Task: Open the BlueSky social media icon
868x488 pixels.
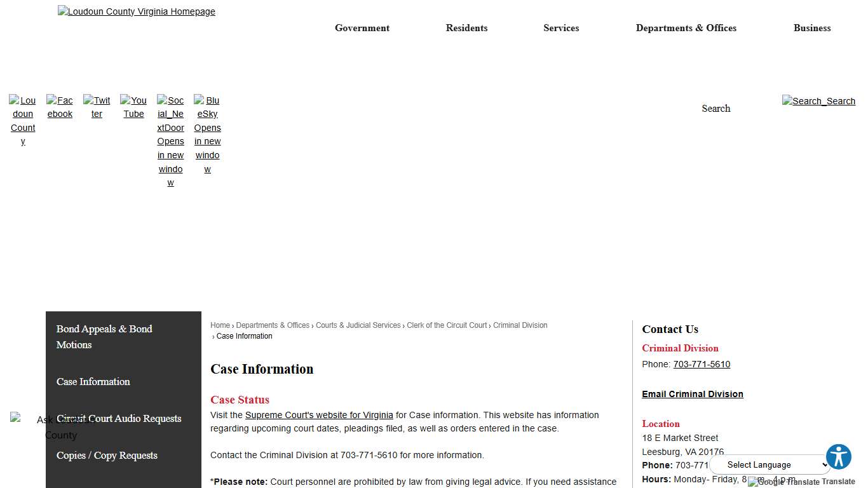Action: click(207, 133)
